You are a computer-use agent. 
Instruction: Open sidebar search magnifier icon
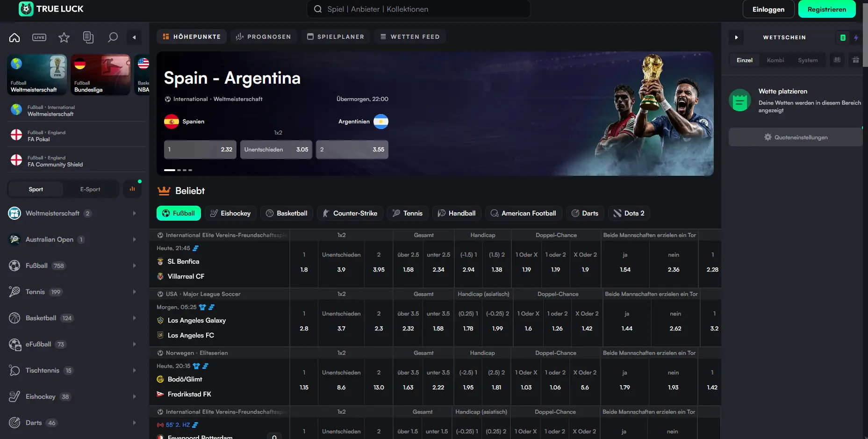(x=113, y=37)
